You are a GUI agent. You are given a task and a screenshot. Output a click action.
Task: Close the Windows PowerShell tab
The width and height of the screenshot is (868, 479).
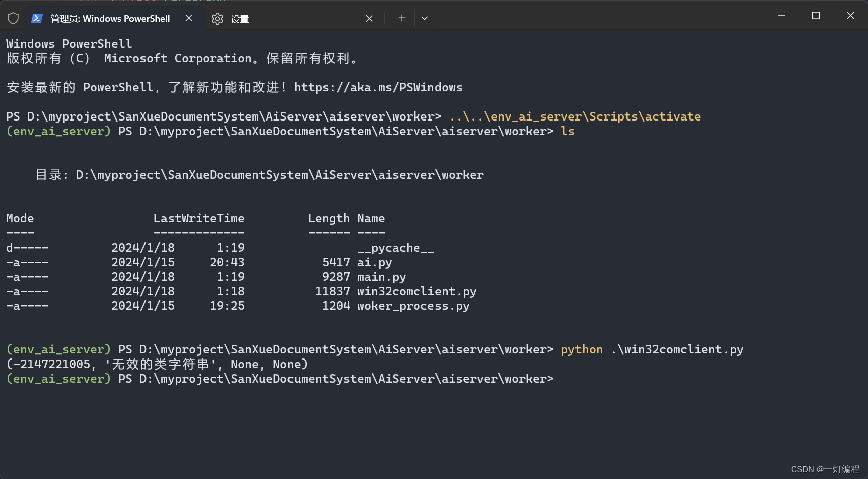coord(189,18)
